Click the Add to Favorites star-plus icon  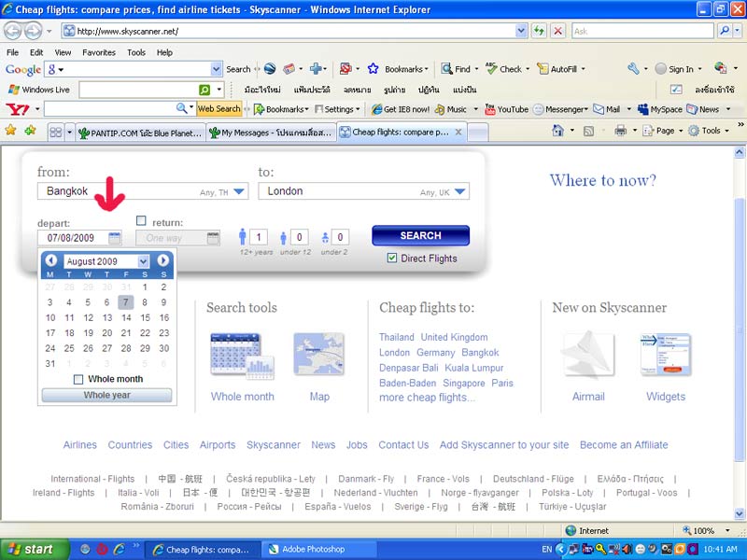pyautogui.click(x=30, y=130)
